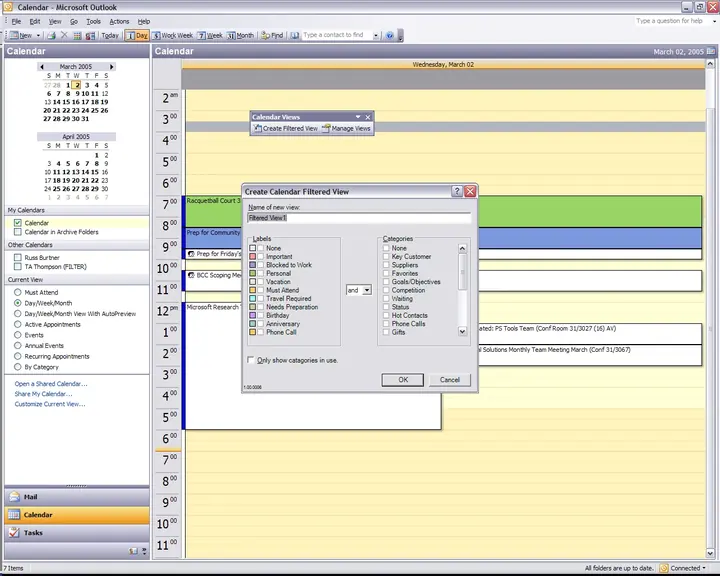
Task: Open the Go menu
Action: [x=74, y=22]
